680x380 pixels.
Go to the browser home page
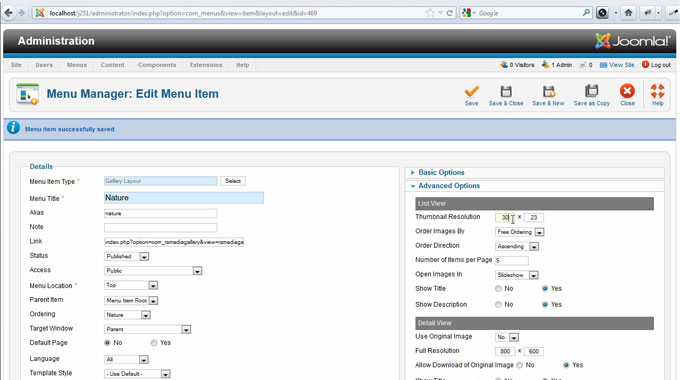click(x=628, y=13)
